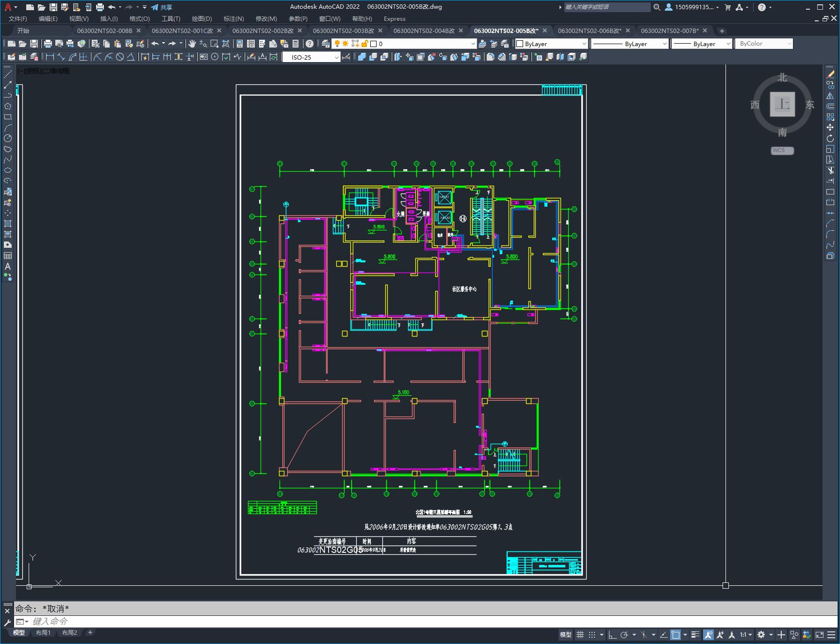840x644 pixels.
Task: Click the new drawing tab plus button
Action: point(722,31)
